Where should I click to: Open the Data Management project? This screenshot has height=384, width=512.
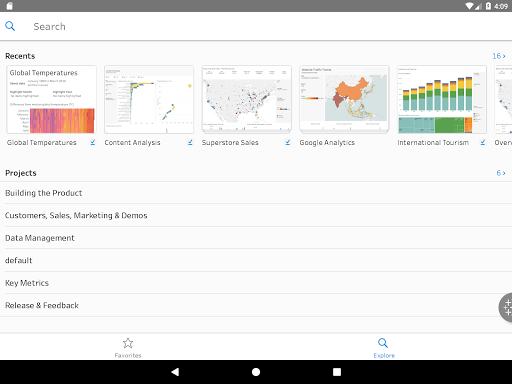click(256, 238)
